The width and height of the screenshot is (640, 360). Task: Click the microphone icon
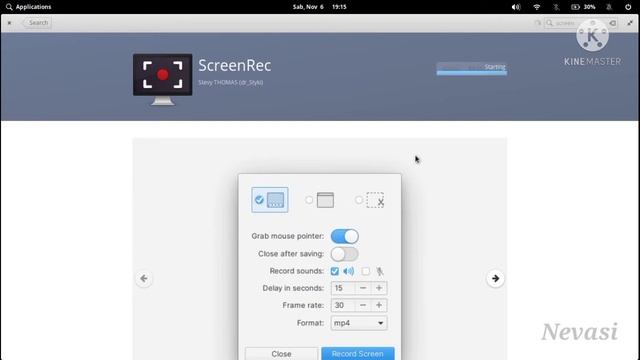tap(380, 271)
